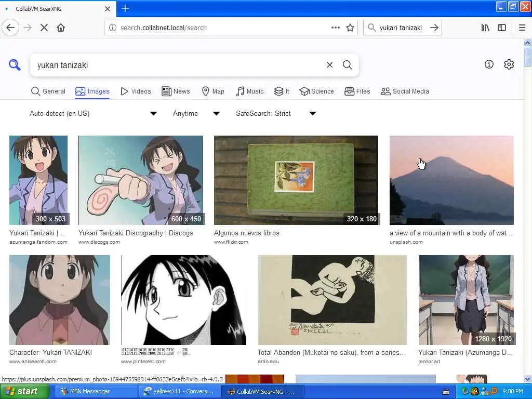Switch to the Map category

pos(213,91)
